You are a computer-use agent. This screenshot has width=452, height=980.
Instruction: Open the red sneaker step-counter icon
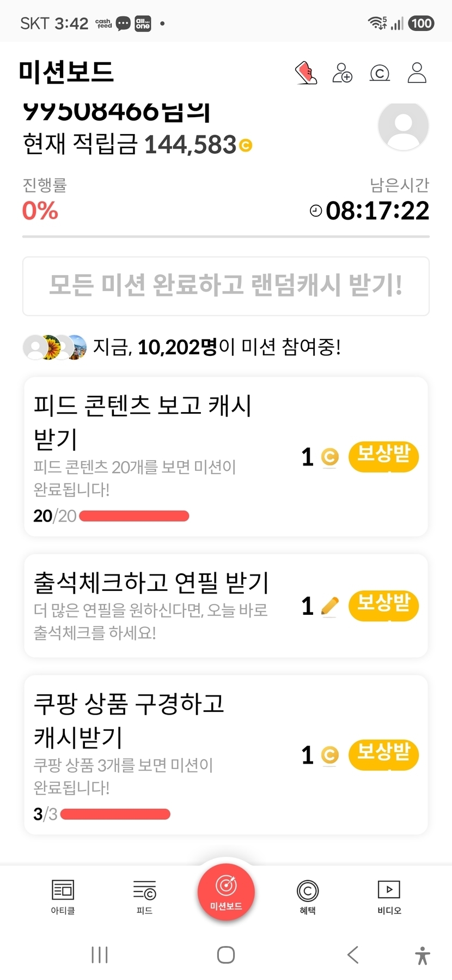[306, 72]
